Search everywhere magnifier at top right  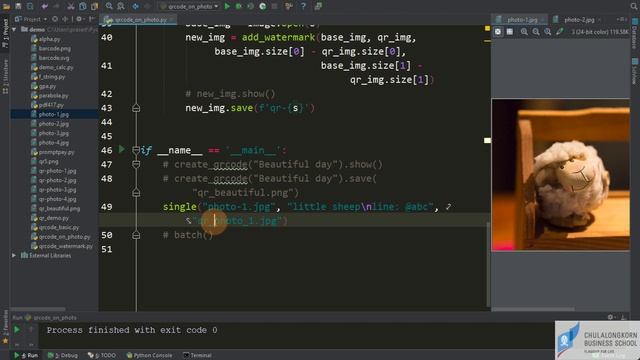(x=633, y=6)
